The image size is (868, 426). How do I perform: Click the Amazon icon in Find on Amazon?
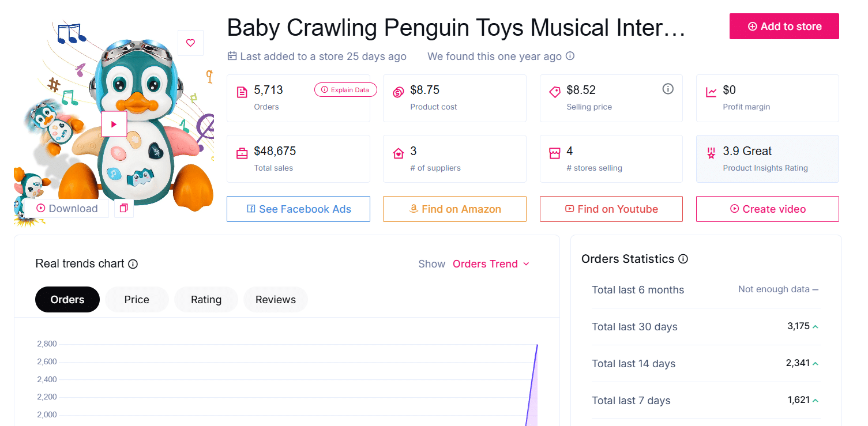coord(414,209)
